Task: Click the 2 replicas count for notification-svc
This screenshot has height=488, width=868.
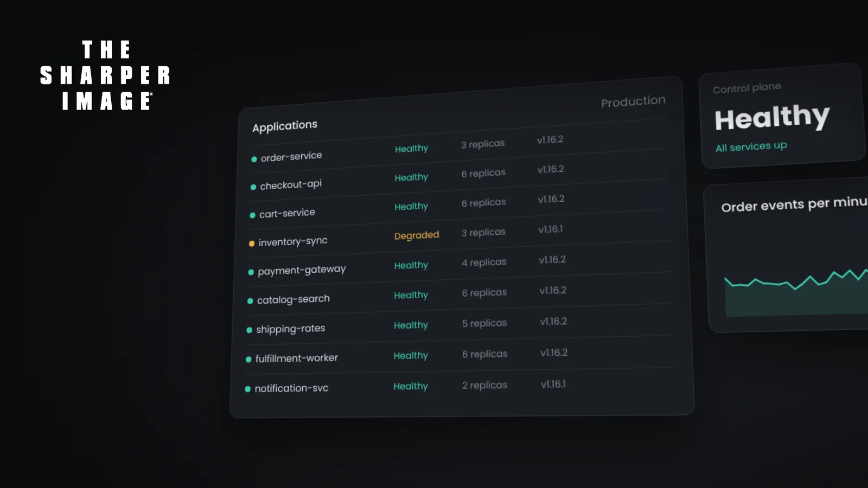Action: (484, 385)
